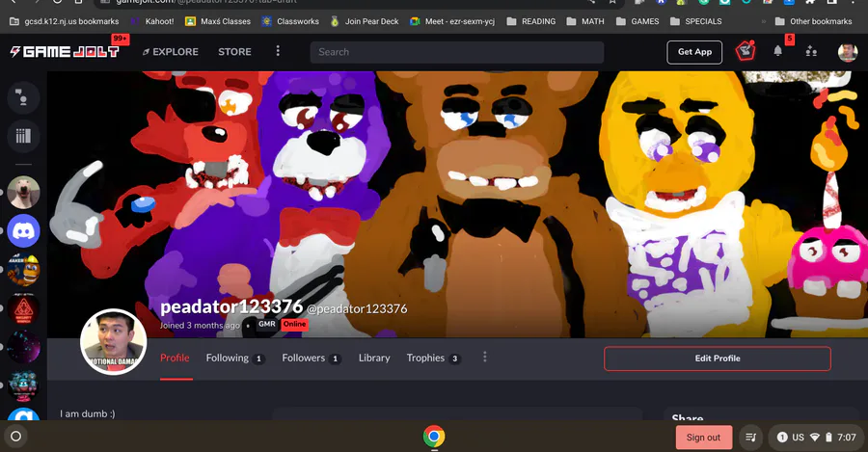868x452 pixels.
Task: Click the "Joined 3 months ago" text
Action: point(200,326)
